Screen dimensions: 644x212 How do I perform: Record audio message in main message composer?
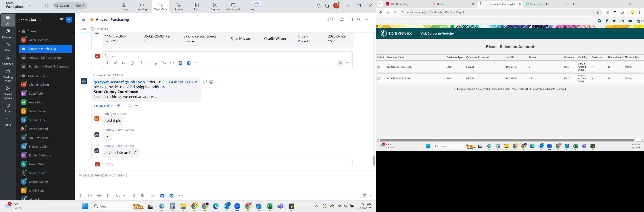(x=134, y=196)
